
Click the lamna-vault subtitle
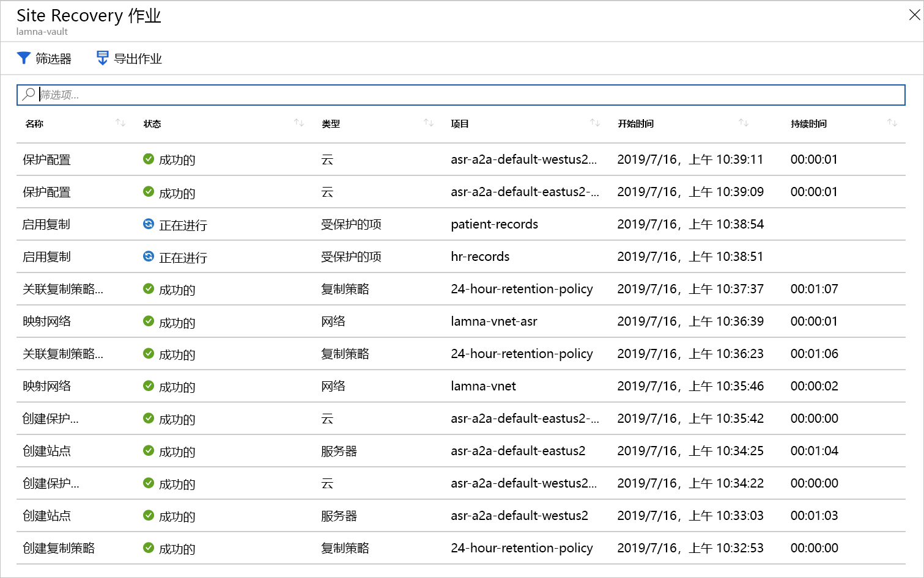pyautogui.click(x=42, y=32)
